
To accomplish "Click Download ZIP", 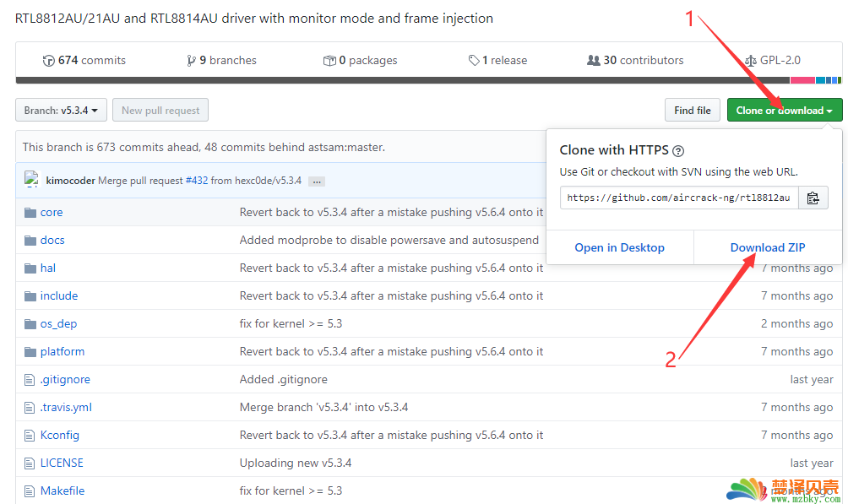I will pyautogui.click(x=768, y=247).
